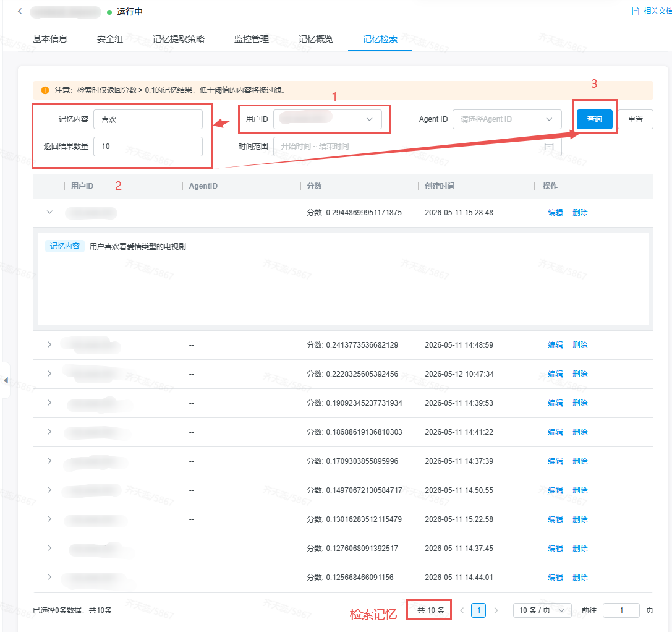Open the Agent ID dropdown
The width and height of the screenshot is (672, 632).
coord(507,119)
